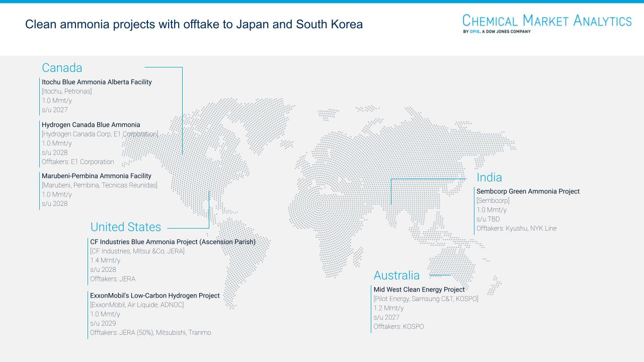This screenshot has width=644, height=362.
Task: Click Offtakers: E1 Corporation text
Action: tap(78, 162)
